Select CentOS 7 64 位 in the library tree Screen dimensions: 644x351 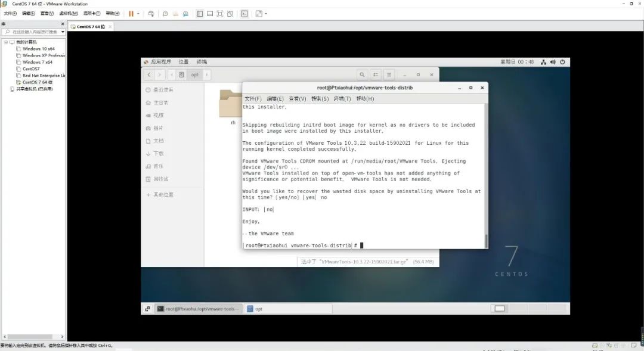(38, 82)
